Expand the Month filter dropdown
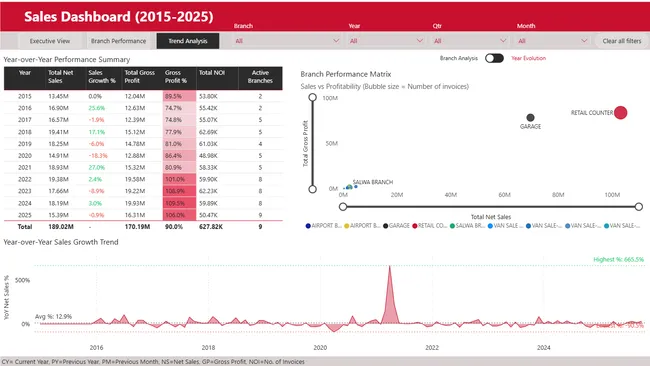 552,41
